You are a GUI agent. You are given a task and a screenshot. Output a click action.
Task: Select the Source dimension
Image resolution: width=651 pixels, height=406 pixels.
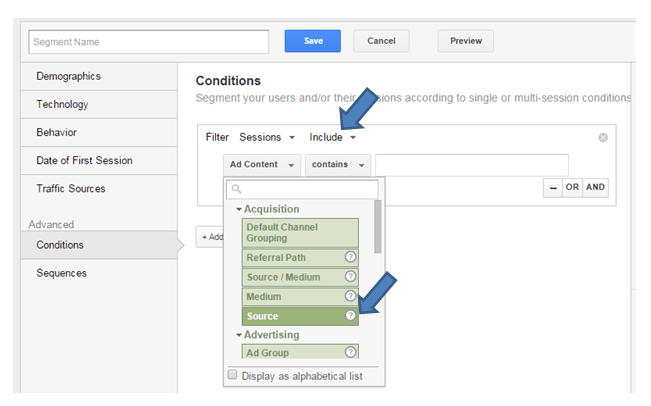pos(300,316)
